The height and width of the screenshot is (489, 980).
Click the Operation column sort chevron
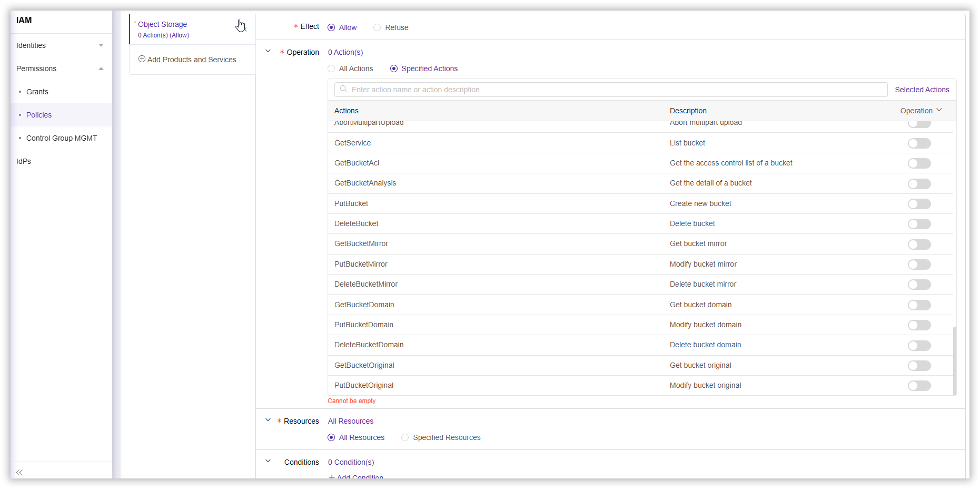(x=939, y=110)
